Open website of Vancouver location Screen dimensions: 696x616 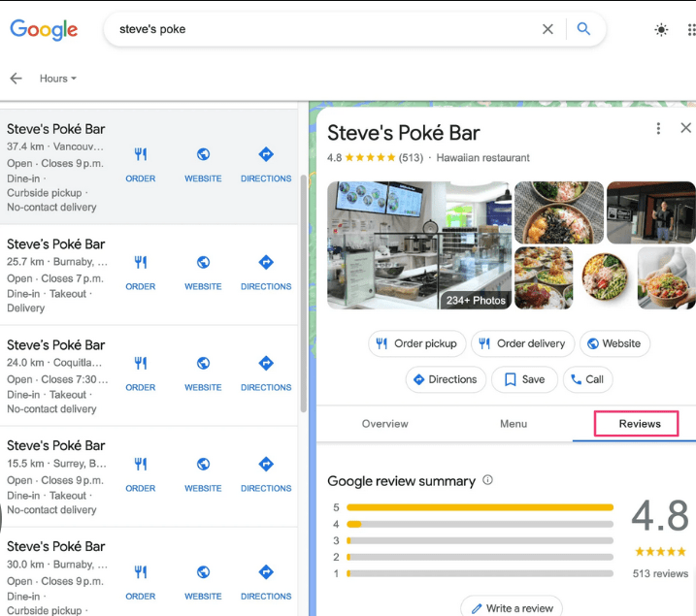point(203,165)
